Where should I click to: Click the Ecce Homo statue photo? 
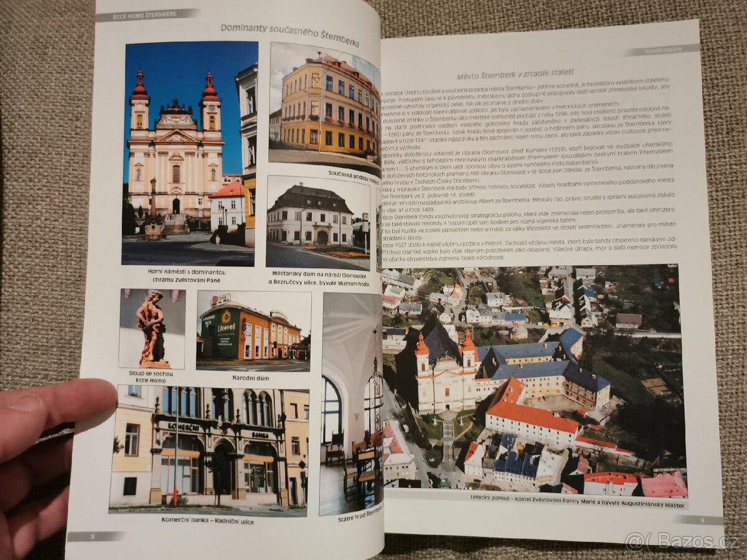(153, 329)
